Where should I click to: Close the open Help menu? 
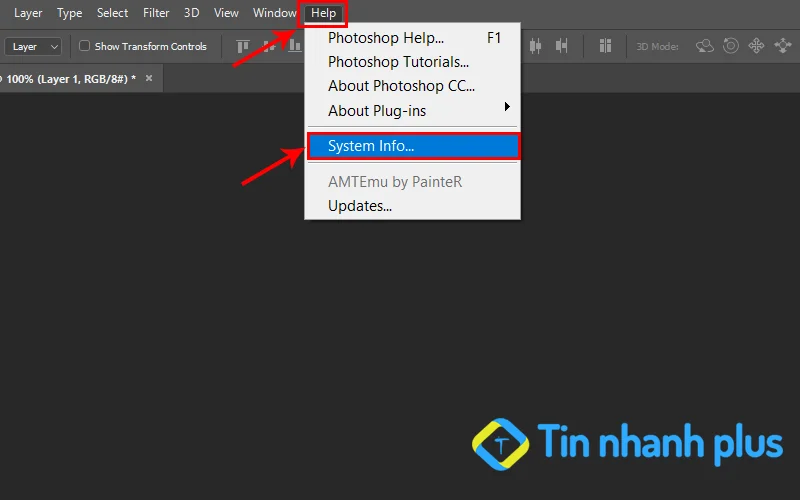click(x=323, y=13)
